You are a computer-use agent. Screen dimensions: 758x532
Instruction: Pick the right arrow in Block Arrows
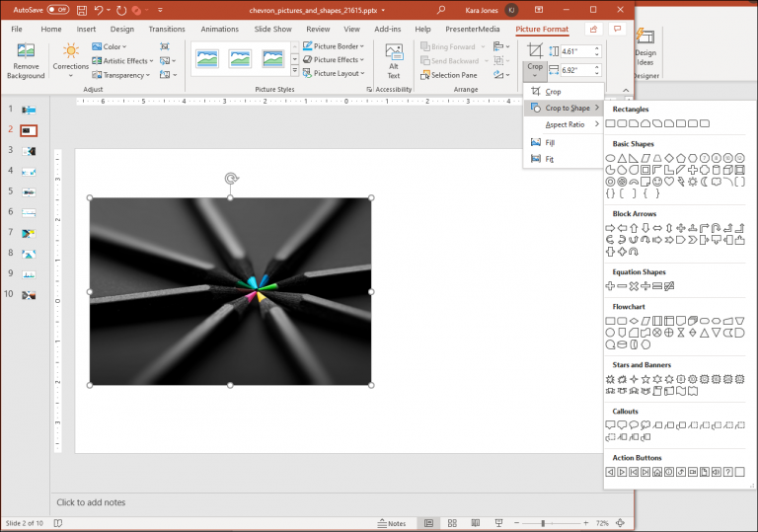(x=610, y=228)
